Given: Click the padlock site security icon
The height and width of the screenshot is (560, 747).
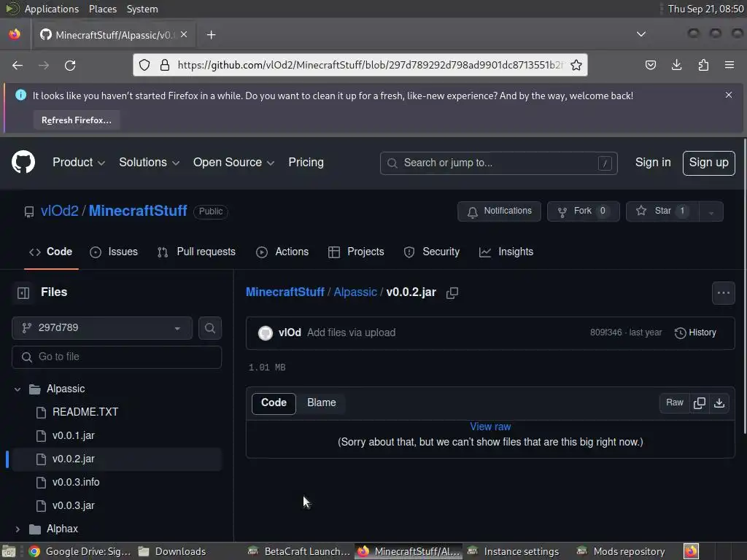Looking at the screenshot, I should point(165,65).
